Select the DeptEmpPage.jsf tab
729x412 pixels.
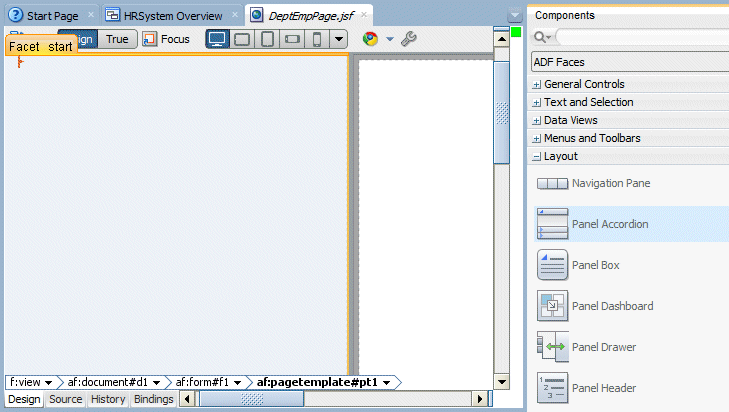point(311,16)
